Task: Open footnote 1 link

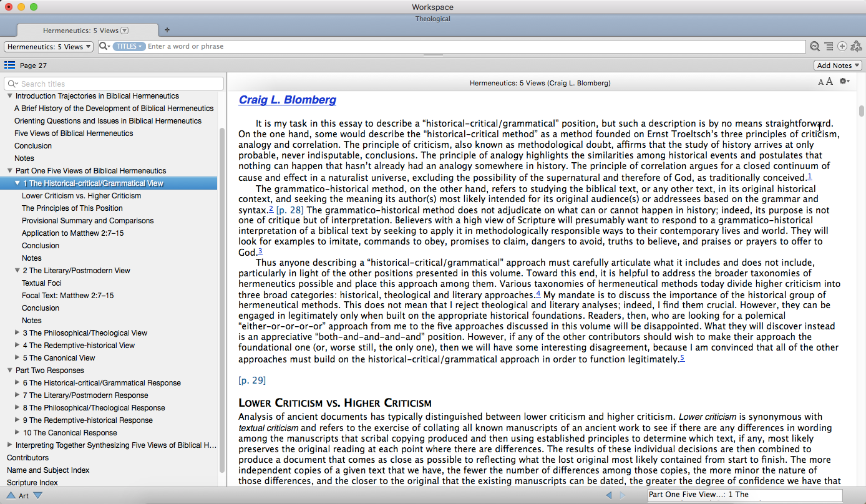Action: point(810,177)
